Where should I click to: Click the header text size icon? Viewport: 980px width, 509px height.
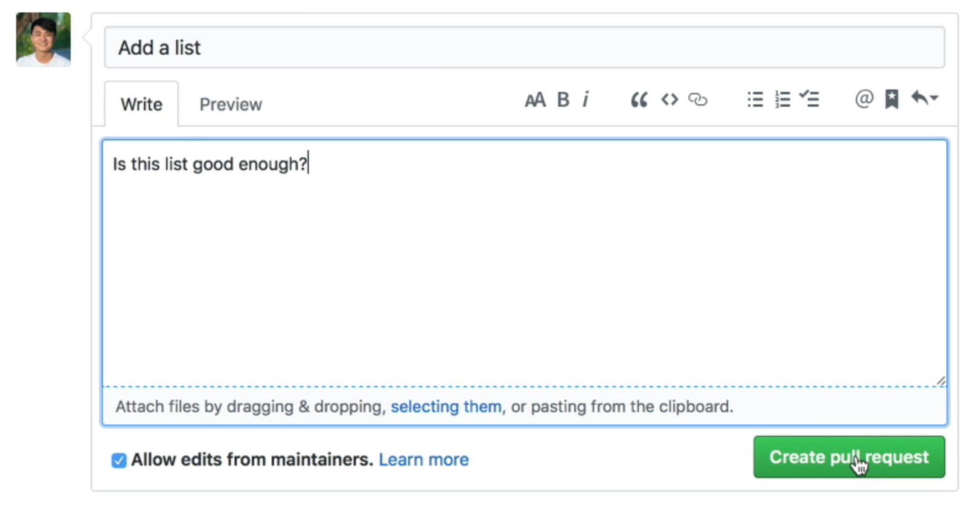click(x=535, y=99)
